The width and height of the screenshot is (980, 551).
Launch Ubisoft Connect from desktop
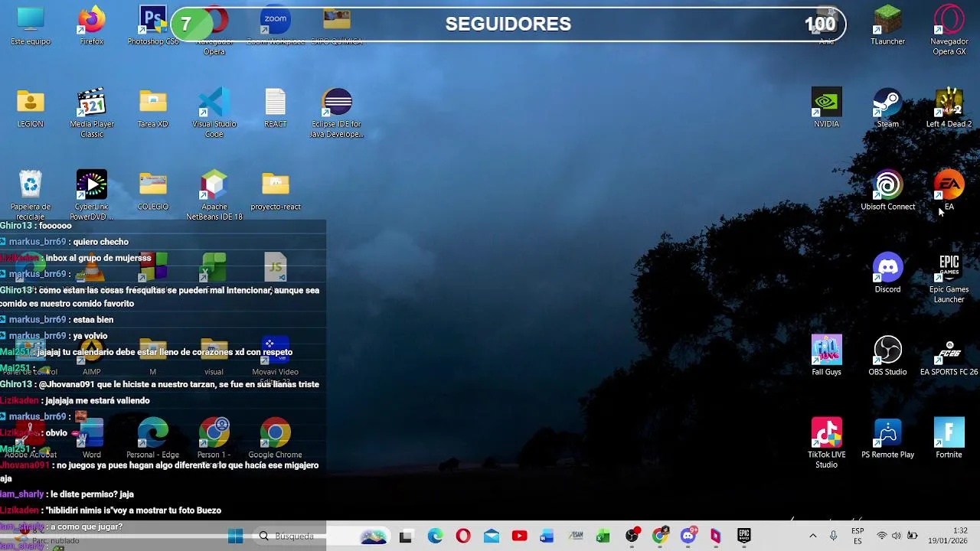click(x=888, y=191)
